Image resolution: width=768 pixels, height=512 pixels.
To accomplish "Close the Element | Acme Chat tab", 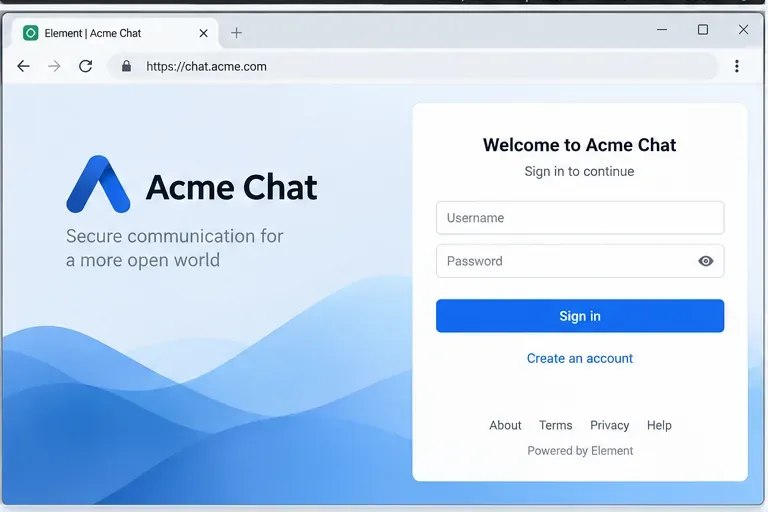I will (203, 33).
